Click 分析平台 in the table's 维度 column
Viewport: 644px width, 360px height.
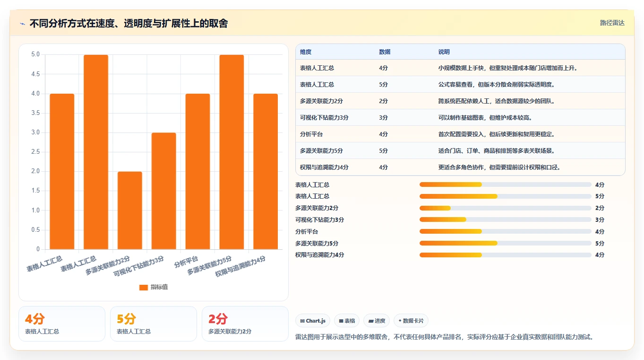[311, 134]
